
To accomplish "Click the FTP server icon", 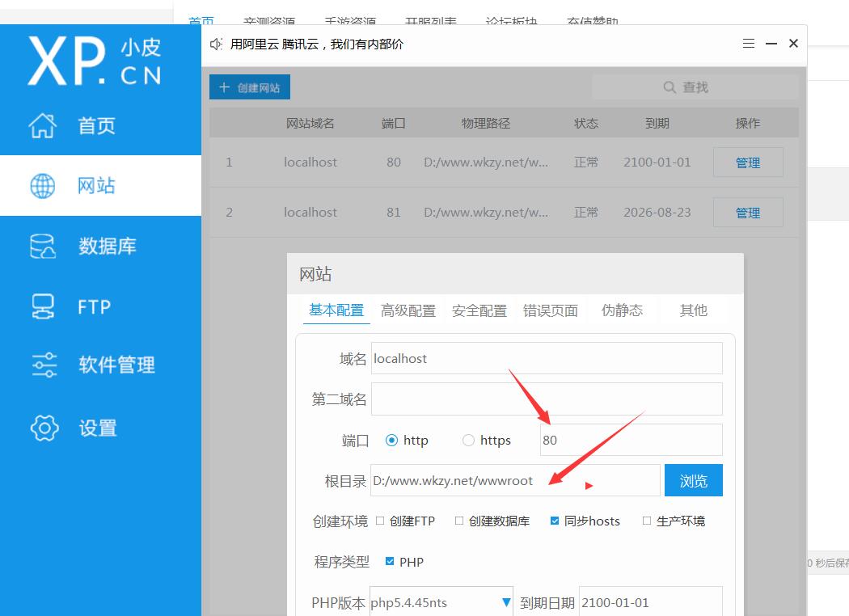I will tap(43, 306).
